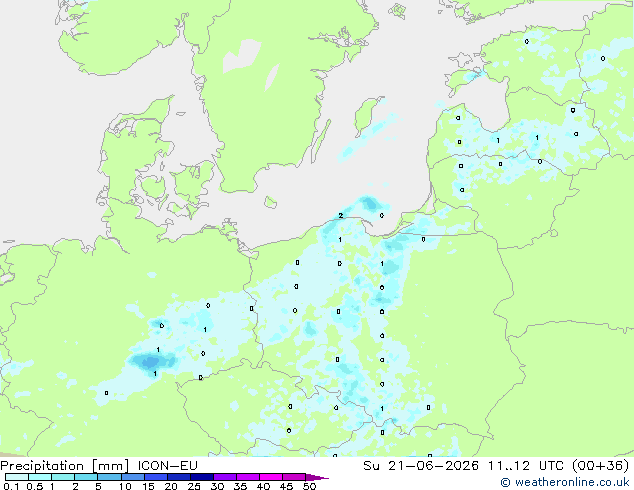This screenshot has width=634, height=490.
Task: Click the '0.1' legend scale label
Action: 11,486
